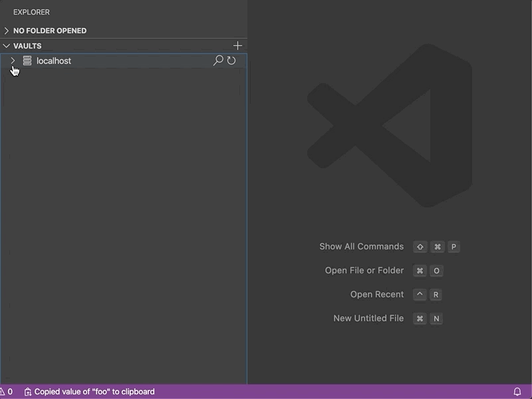Click the warnings count in the status bar
The height and width of the screenshot is (399, 532).
point(6,392)
